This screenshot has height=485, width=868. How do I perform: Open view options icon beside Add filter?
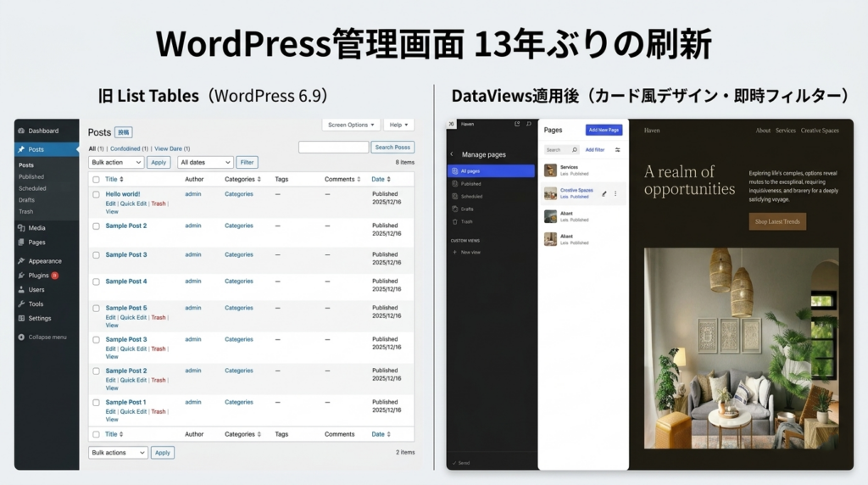tap(617, 149)
